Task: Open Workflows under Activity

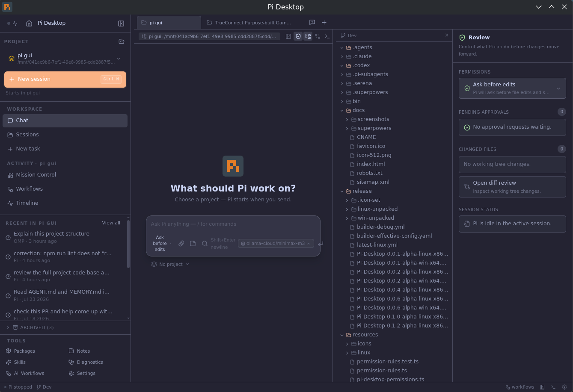Action: click(65, 189)
